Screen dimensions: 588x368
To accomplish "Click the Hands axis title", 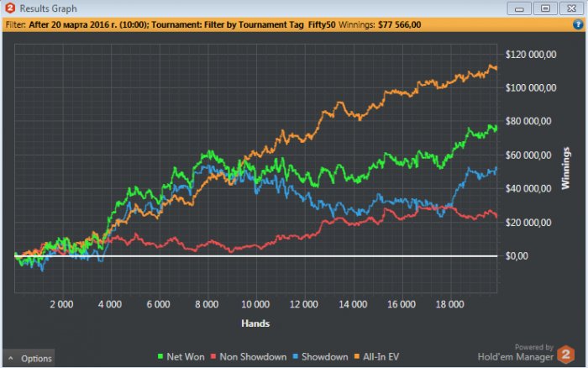I will coord(255,323).
